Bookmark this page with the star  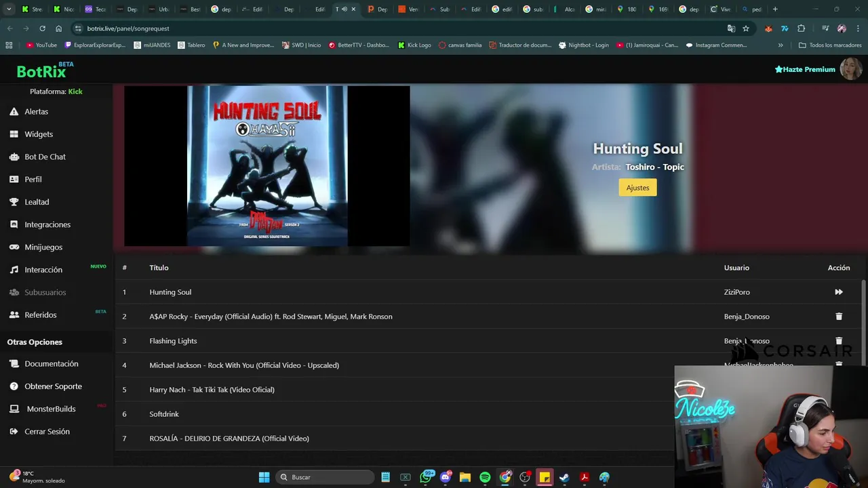click(746, 28)
